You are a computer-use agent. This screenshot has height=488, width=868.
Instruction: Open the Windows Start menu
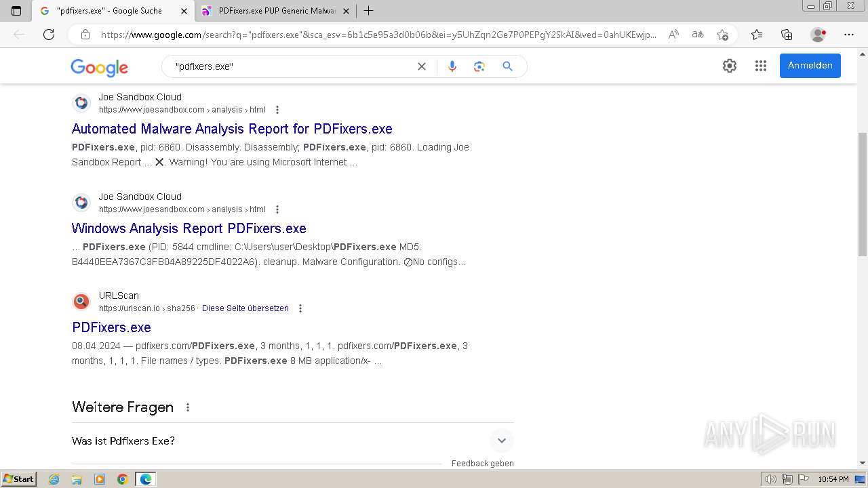18,479
